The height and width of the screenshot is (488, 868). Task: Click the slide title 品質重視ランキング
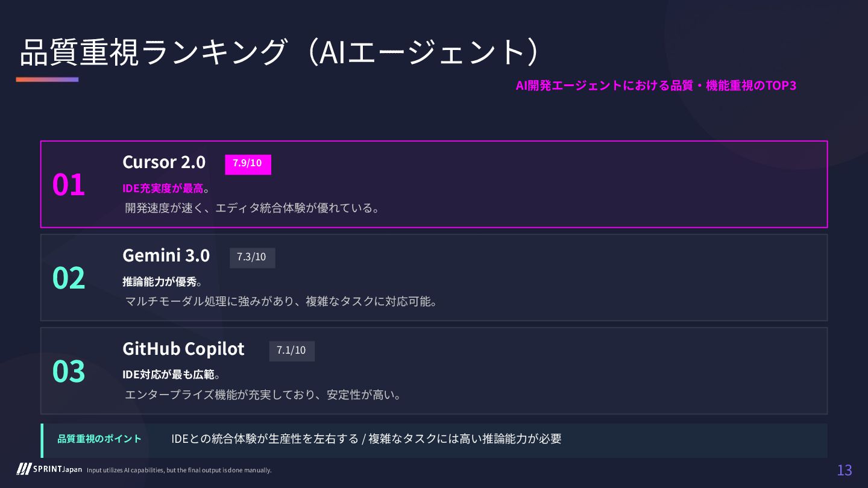pos(153,52)
